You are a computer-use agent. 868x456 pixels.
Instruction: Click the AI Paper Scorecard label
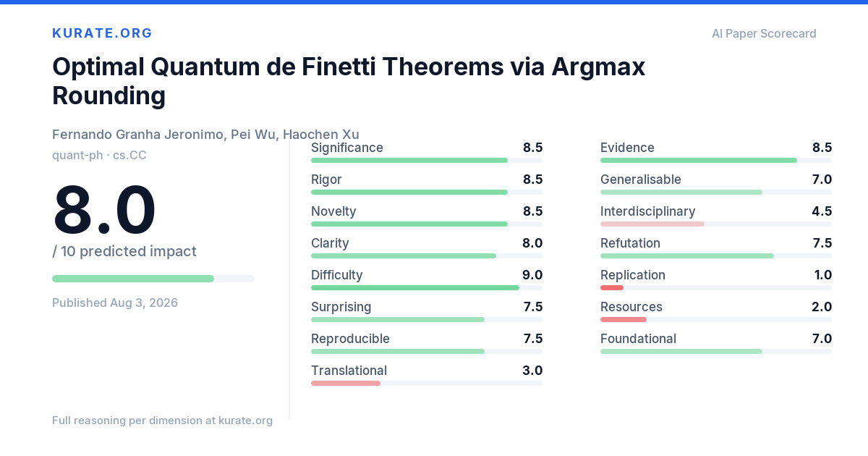point(764,33)
